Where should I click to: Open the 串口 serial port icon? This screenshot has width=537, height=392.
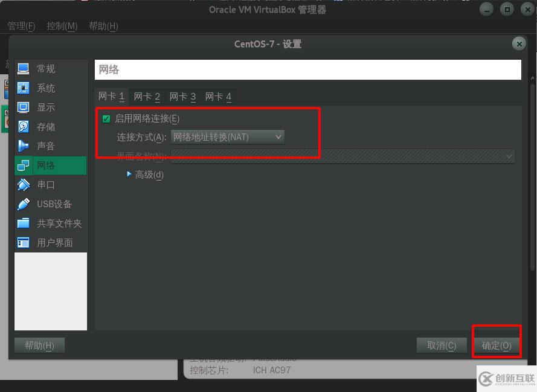pos(24,185)
